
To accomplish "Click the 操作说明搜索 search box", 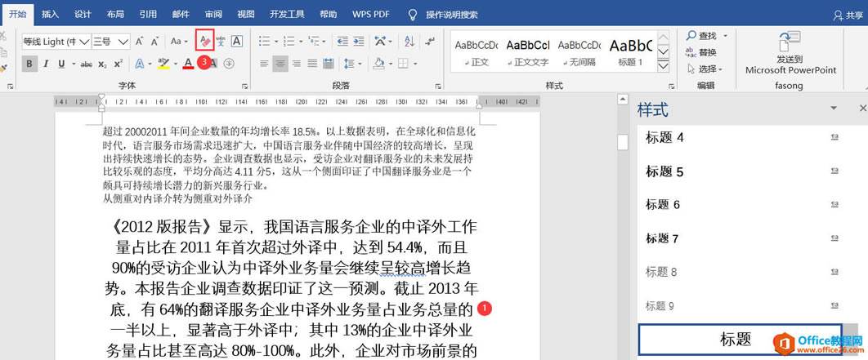I will click(452, 15).
